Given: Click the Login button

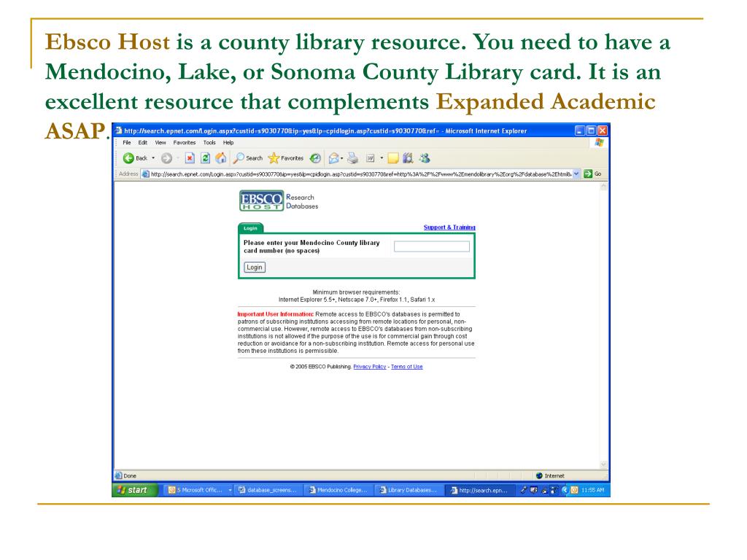Looking at the screenshot, I should [255, 267].
